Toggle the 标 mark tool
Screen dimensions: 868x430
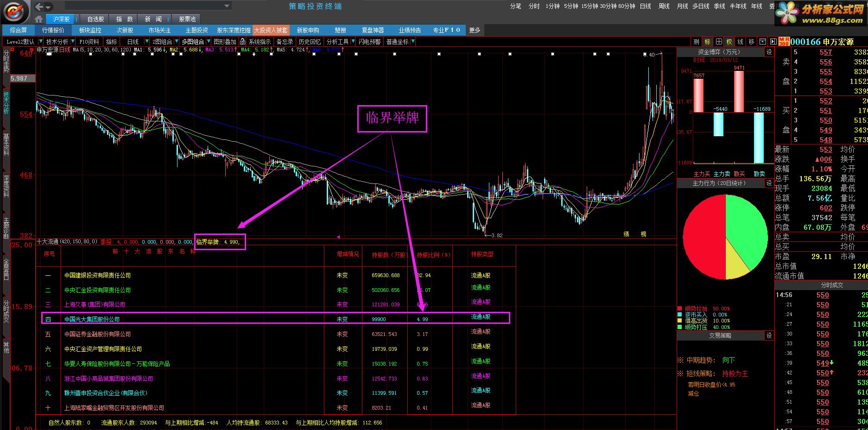707,42
